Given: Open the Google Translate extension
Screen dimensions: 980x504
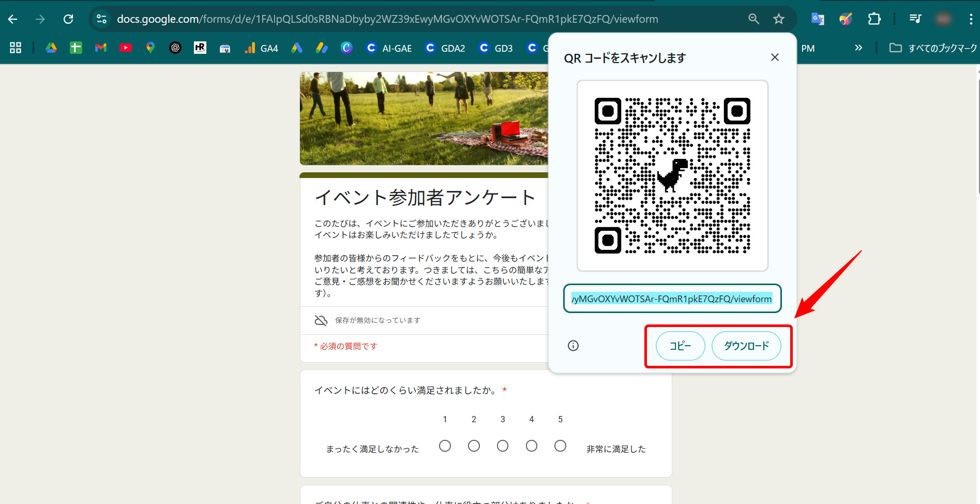Looking at the screenshot, I should pos(818,19).
